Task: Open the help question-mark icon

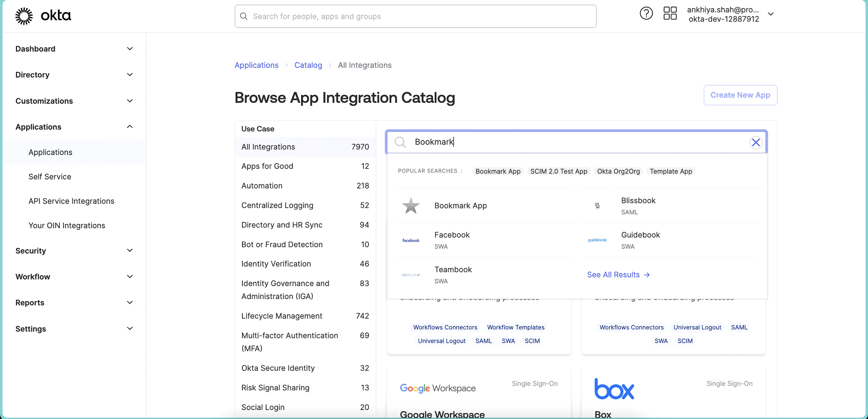Action: coord(646,13)
